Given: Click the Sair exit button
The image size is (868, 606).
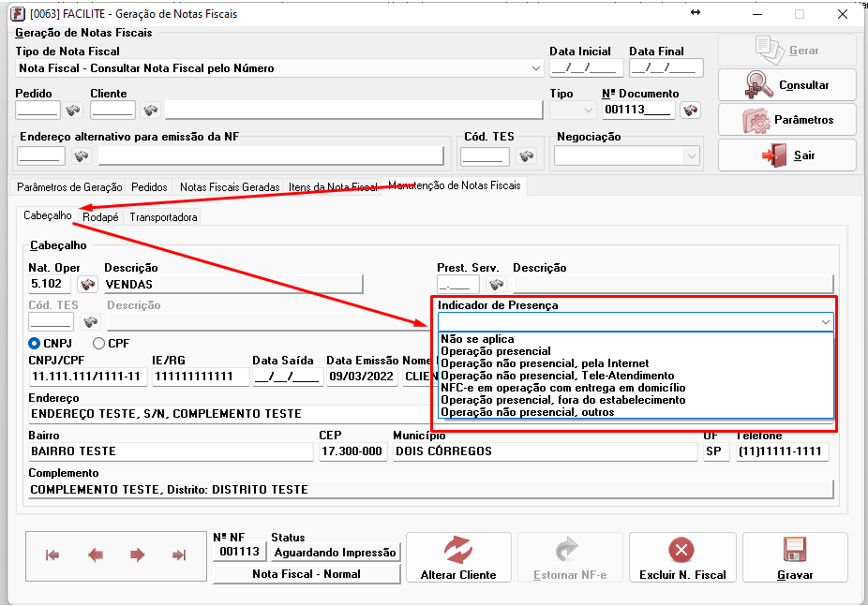Looking at the screenshot, I should (787, 155).
